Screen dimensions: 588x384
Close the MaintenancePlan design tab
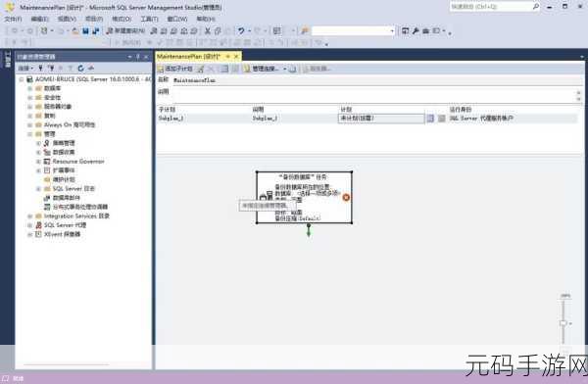pos(236,57)
